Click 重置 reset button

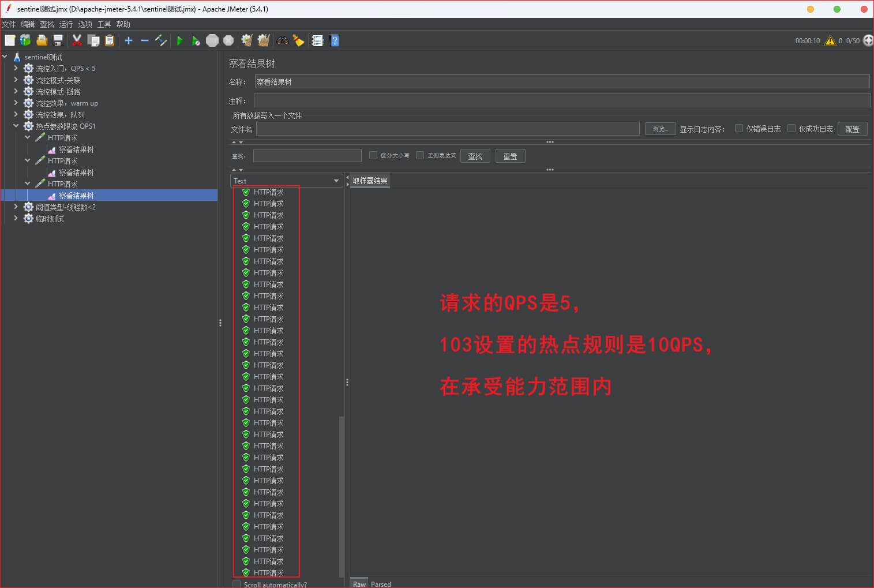[511, 156]
